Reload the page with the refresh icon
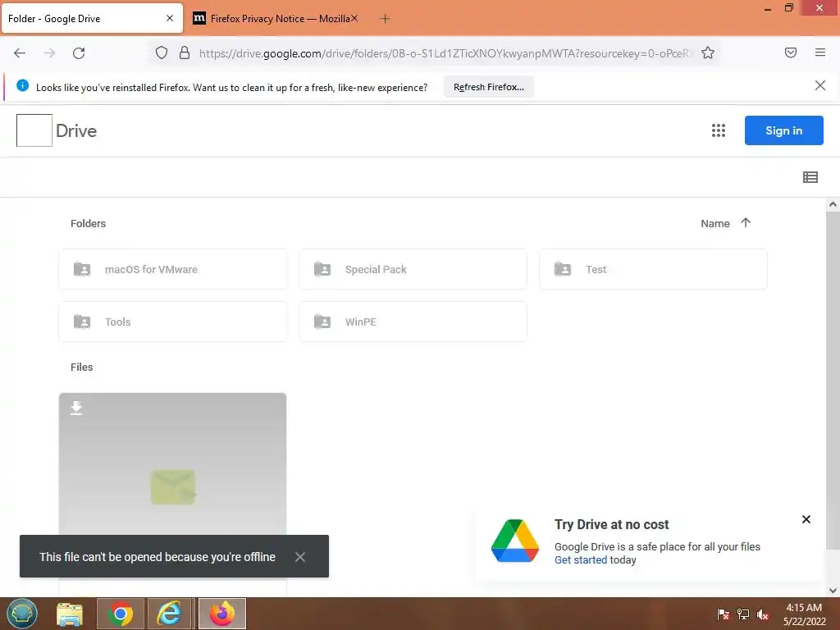This screenshot has height=630, width=840. pos(79,53)
